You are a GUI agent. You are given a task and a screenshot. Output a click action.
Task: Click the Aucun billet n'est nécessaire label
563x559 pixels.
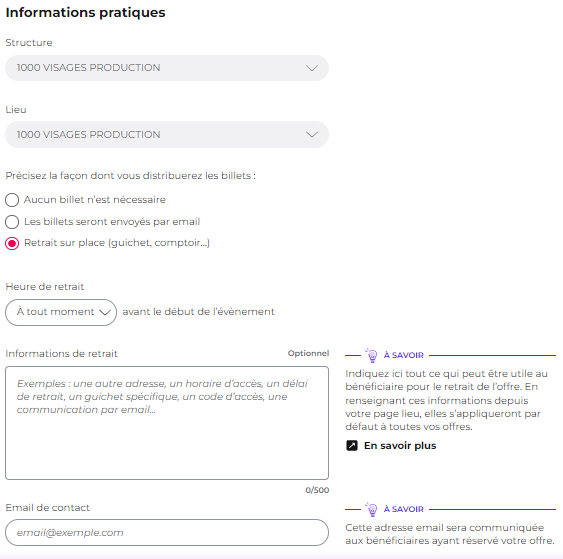coord(95,200)
